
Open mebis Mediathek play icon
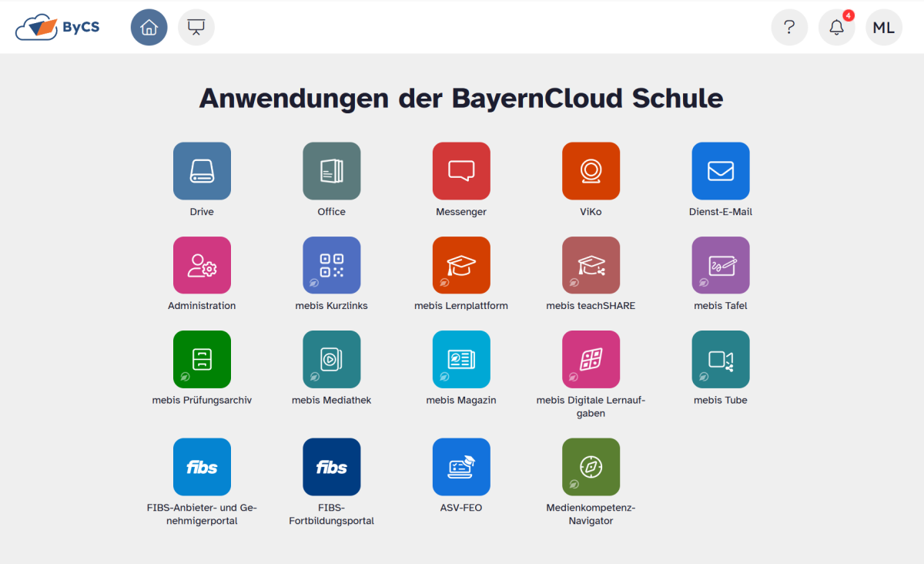coord(331,359)
